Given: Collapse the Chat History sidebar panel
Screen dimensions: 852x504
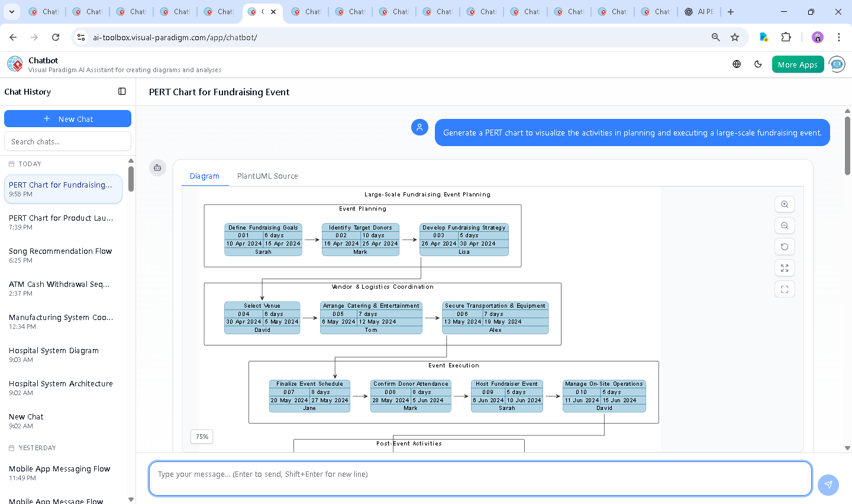Looking at the screenshot, I should (x=122, y=92).
